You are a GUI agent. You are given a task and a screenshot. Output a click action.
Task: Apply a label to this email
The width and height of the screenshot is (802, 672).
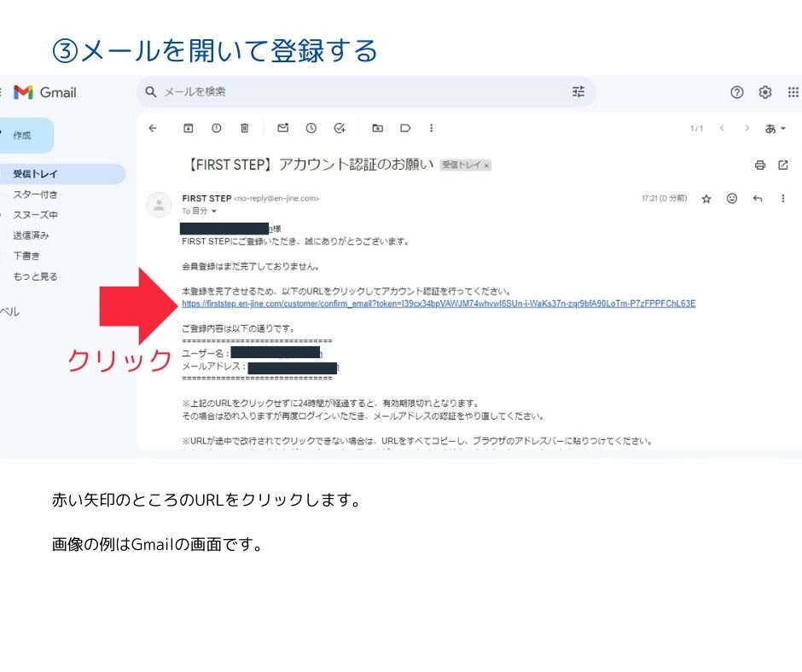[405, 129]
